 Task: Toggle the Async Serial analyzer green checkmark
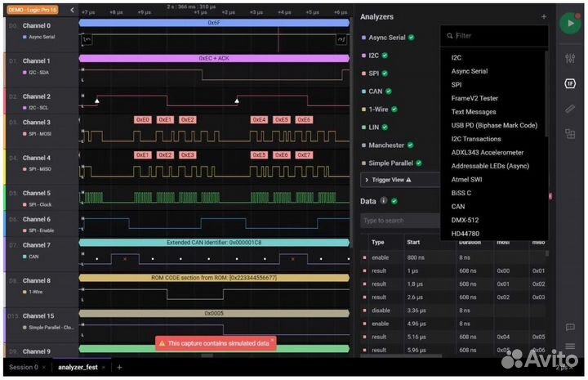pos(412,38)
